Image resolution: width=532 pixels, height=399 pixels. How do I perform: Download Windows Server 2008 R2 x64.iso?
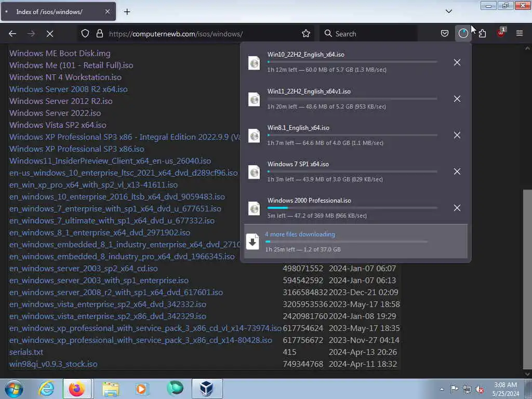(x=68, y=89)
